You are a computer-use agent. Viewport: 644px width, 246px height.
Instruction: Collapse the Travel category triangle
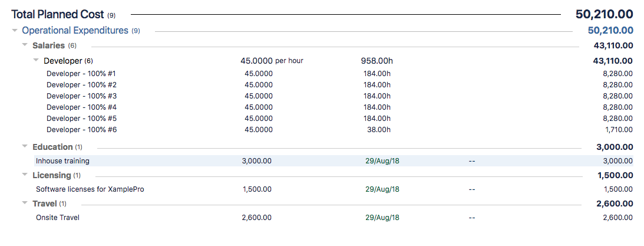pos(25,204)
